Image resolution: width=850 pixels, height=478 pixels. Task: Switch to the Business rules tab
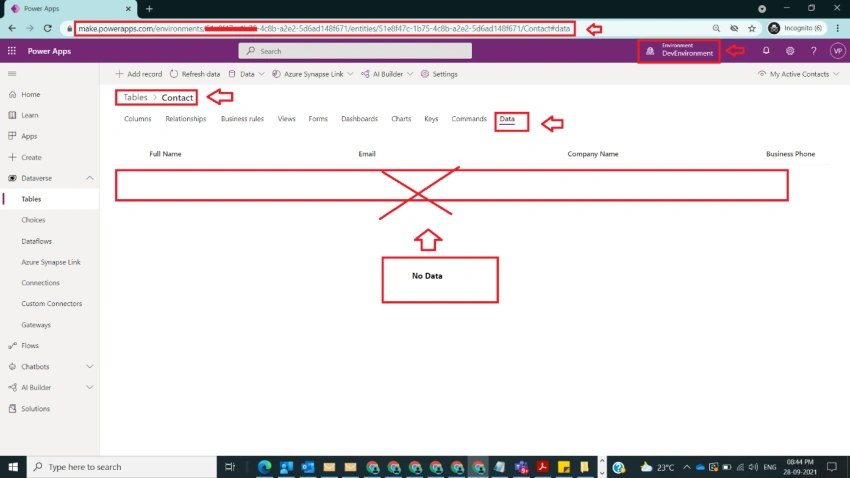click(x=242, y=119)
